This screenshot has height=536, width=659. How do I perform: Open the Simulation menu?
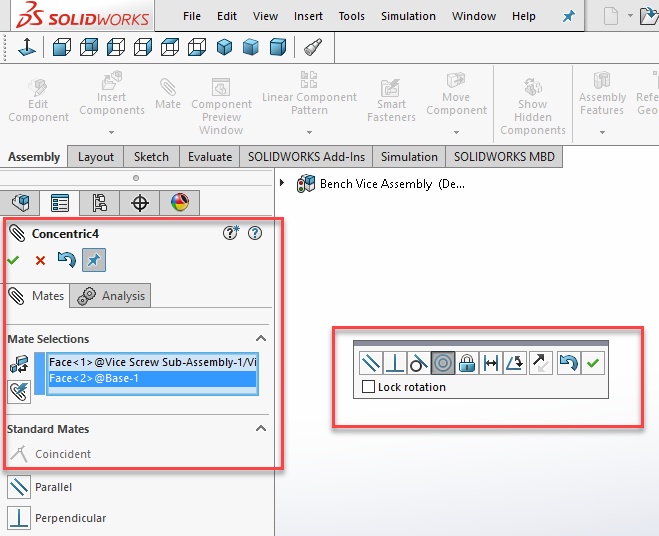click(x=408, y=16)
